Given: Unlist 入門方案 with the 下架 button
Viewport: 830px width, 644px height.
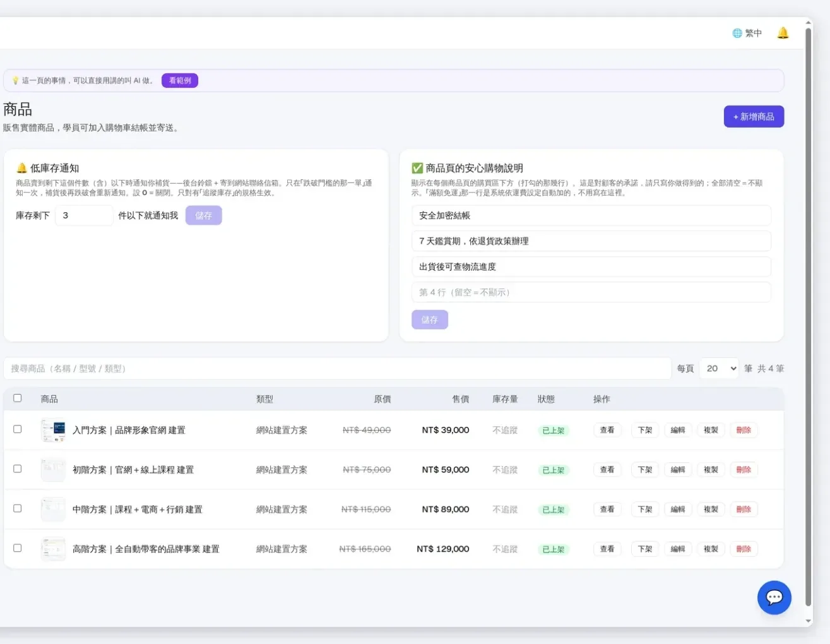Looking at the screenshot, I should coord(645,430).
